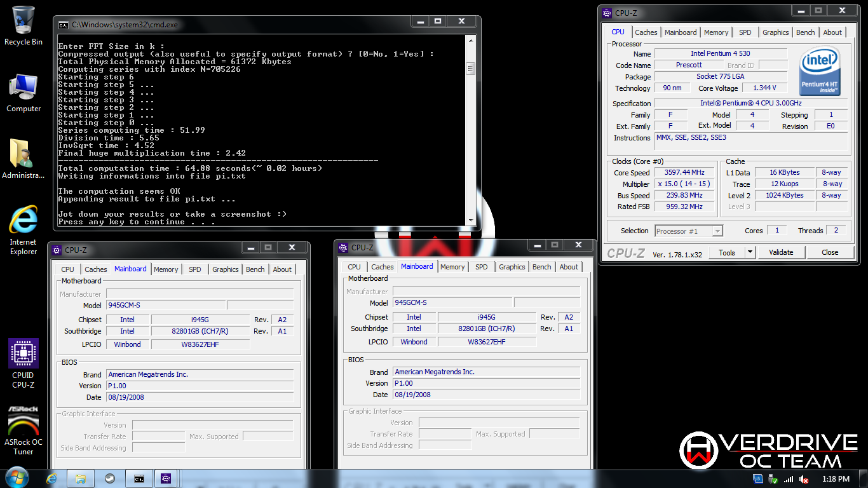
Task: Click the muted volume speaker tray icon
Action: coord(804,479)
